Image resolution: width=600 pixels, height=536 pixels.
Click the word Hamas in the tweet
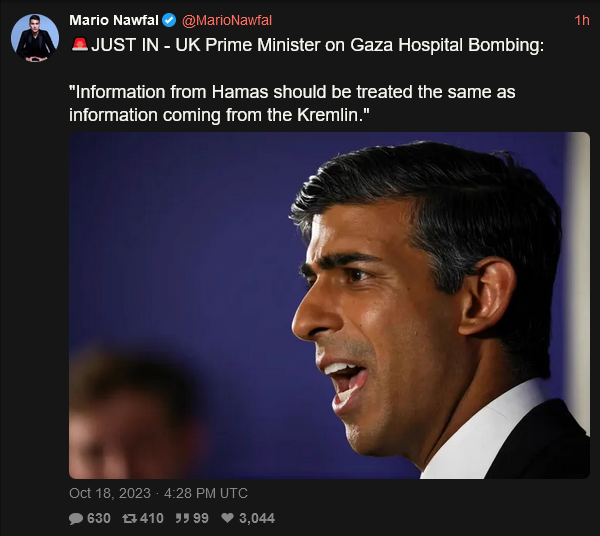tap(240, 92)
